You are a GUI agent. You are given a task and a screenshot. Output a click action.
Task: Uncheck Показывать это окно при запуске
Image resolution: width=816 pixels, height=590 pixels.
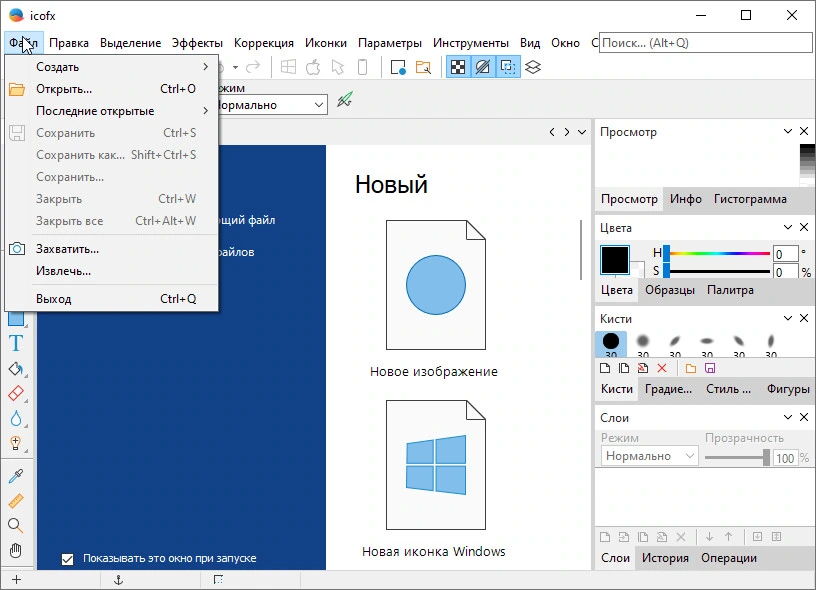[x=68, y=559]
